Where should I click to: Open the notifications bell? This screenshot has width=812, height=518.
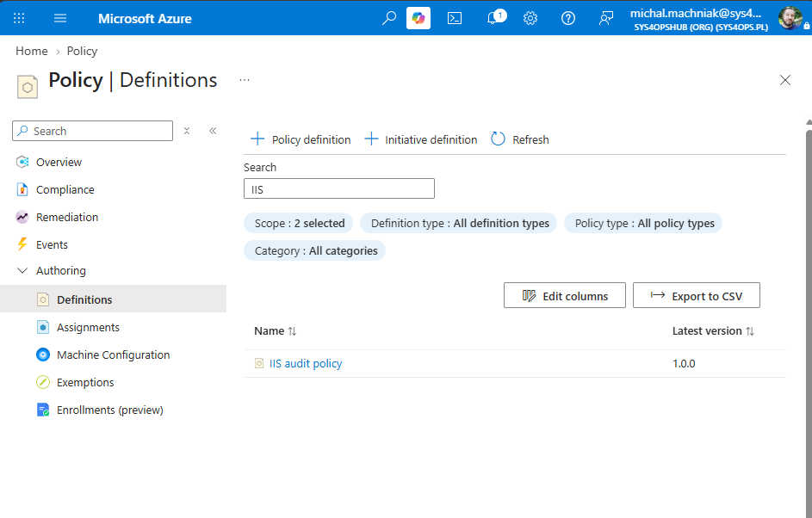tap(493, 18)
